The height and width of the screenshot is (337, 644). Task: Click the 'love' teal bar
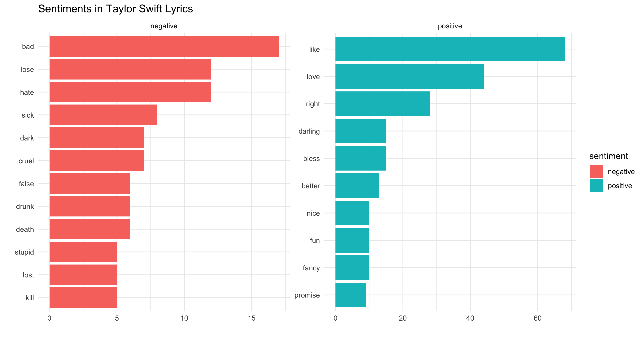click(x=409, y=76)
